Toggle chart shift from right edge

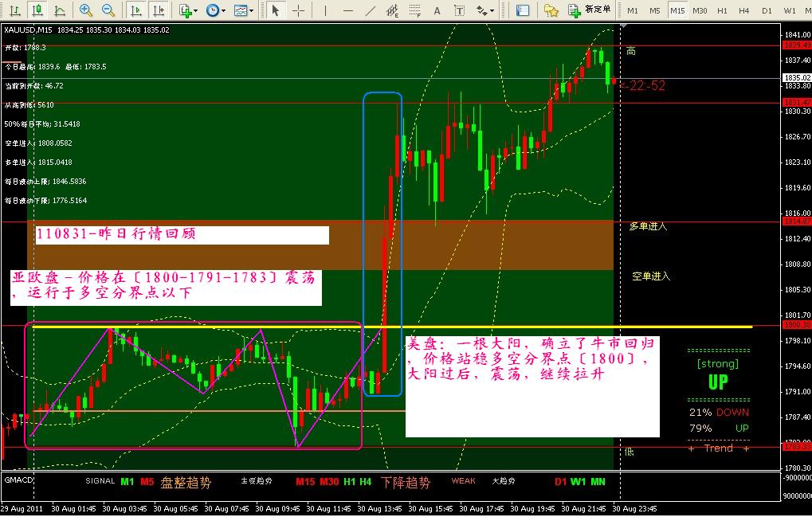(x=159, y=10)
